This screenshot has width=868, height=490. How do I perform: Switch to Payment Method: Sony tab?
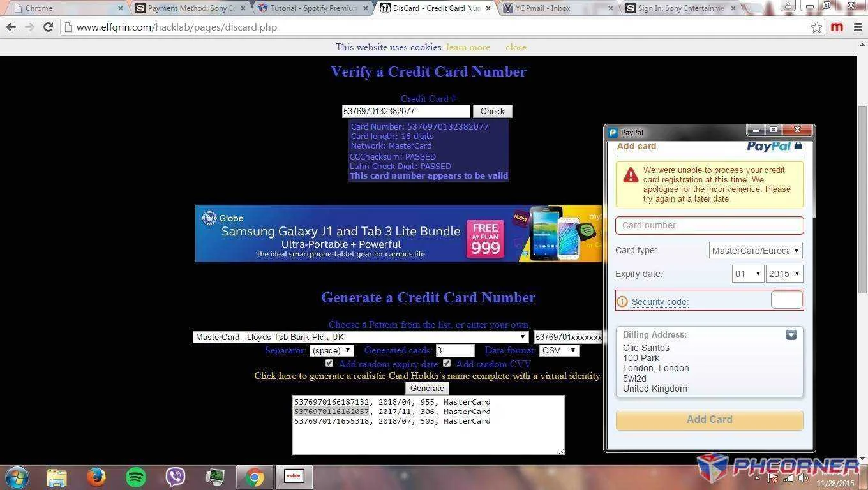click(191, 8)
